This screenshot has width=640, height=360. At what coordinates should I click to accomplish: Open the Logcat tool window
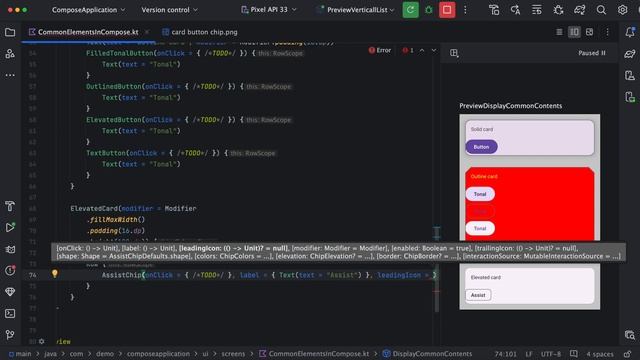point(10,249)
